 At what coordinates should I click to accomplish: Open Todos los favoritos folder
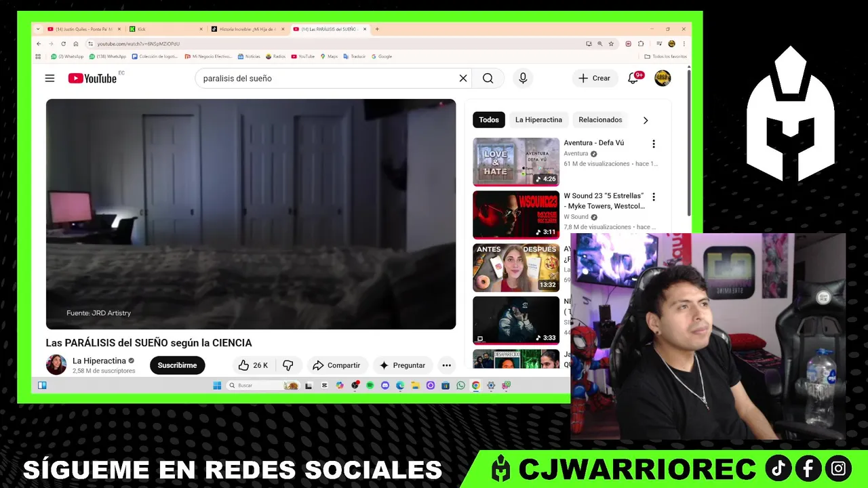(x=665, y=56)
